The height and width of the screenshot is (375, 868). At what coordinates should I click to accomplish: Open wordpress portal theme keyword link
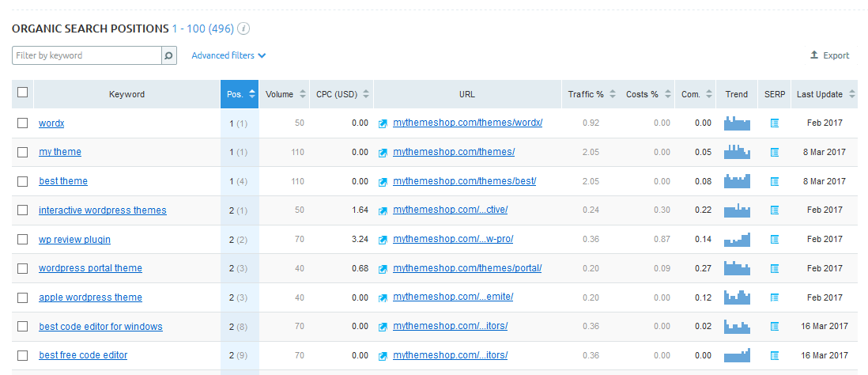click(90, 268)
